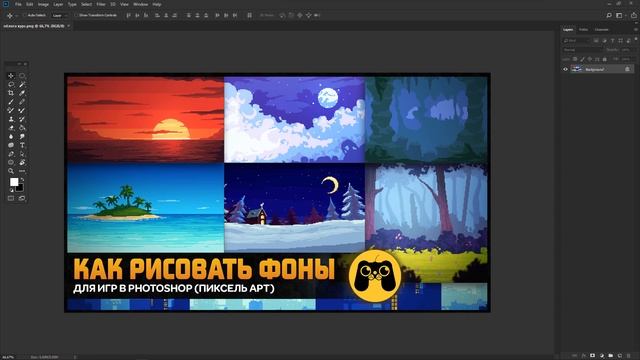Enable the Auto-Select checkbox
The width and height of the screenshot is (640, 360).
(24, 15)
